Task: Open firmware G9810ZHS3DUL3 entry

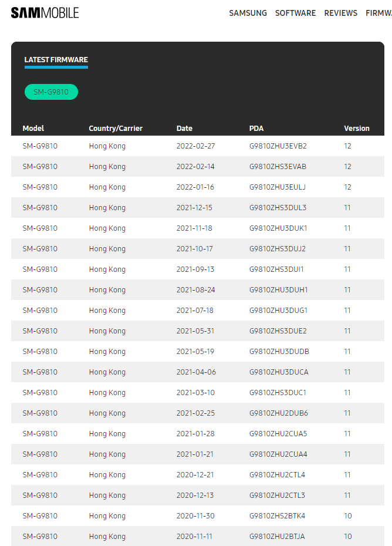Action: [x=198, y=207]
